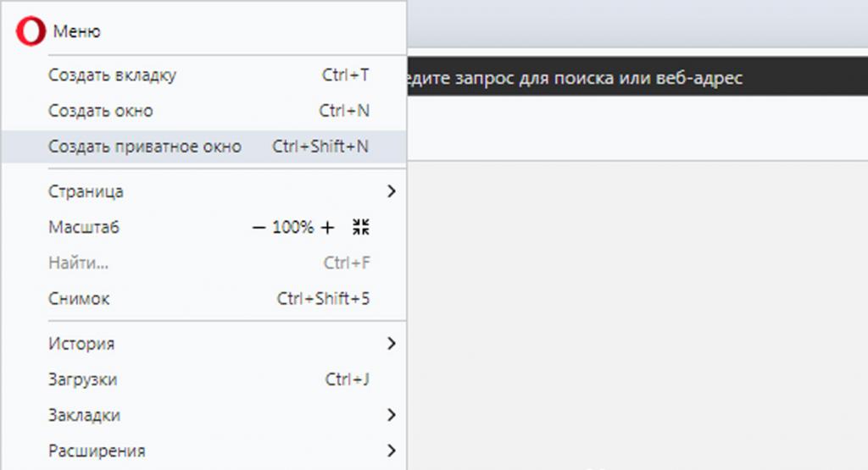Open the Закладки menu entry
Screen dimensions: 868x470
coord(204,415)
